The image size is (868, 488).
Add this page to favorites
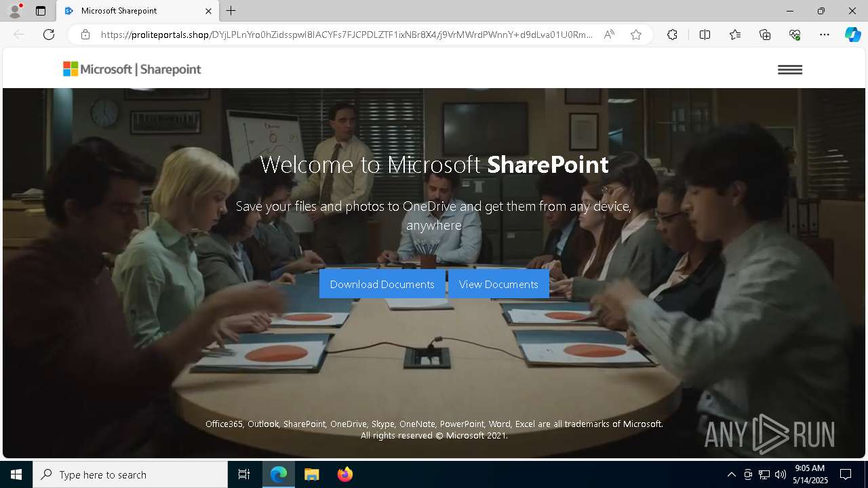(636, 35)
